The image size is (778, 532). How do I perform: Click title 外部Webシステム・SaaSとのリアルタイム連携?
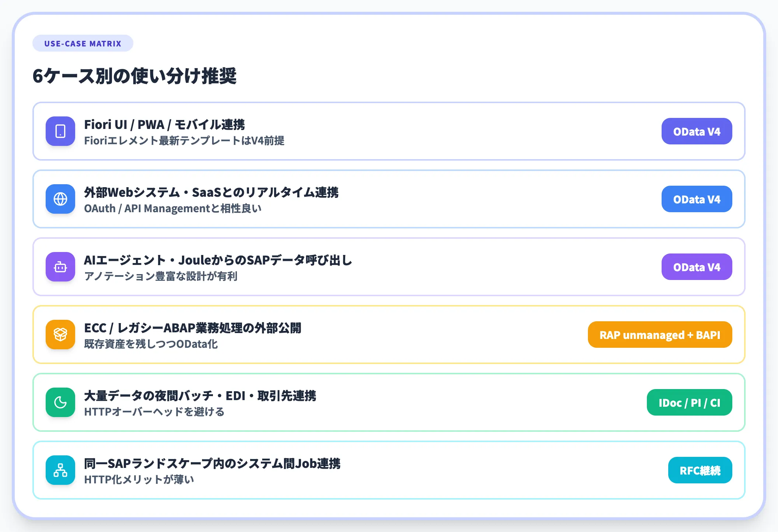point(211,192)
